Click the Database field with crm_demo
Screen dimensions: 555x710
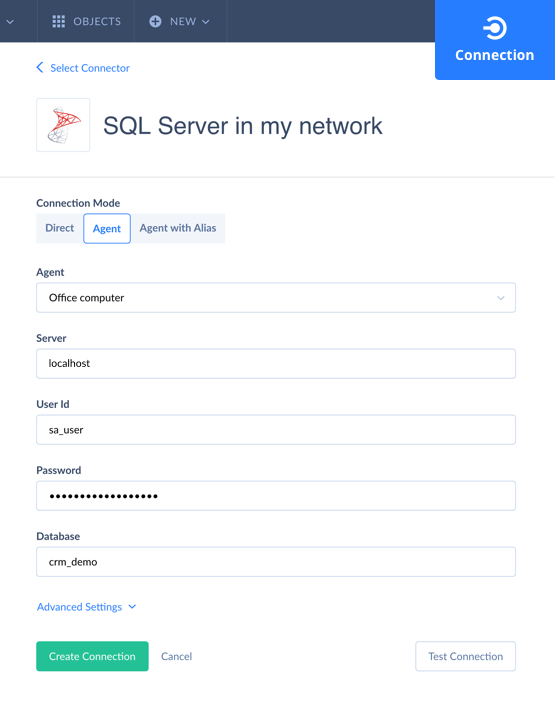(276, 562)
